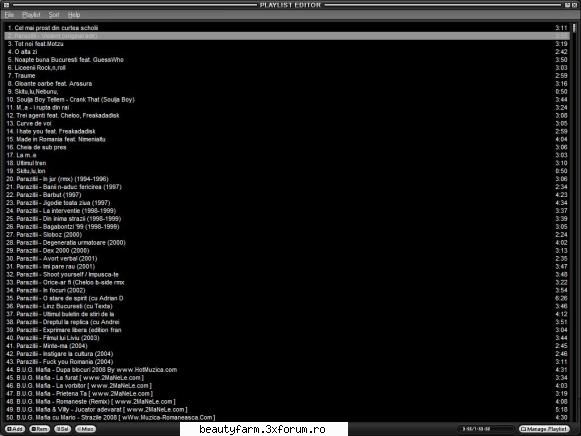
Task: Open the Manage Playlist button
Action: click(x=544, y=429)
